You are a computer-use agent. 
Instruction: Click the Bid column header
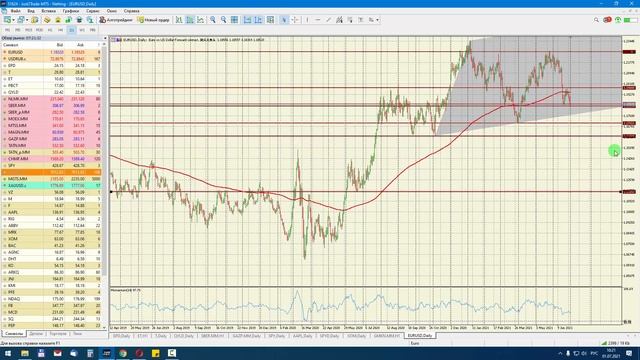coord(60,45)
